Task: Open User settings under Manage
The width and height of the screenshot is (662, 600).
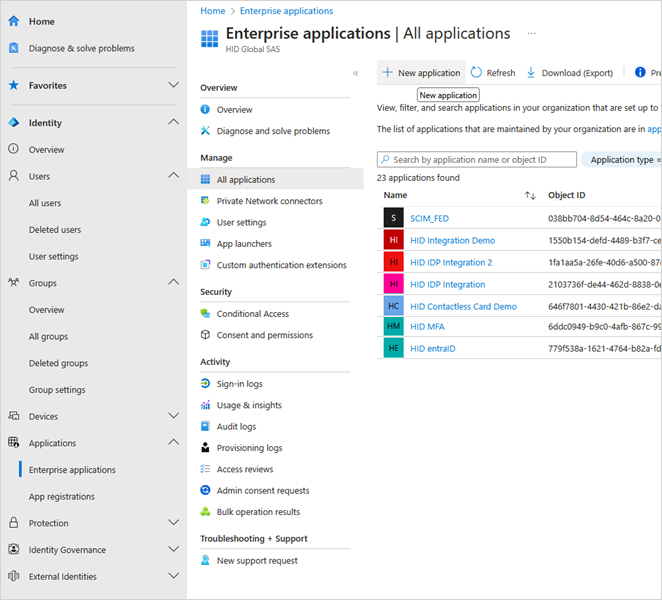Action: point(241,222)
